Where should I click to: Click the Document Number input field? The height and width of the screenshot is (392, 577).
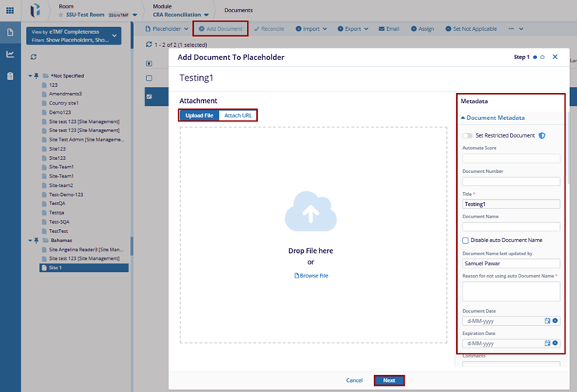pyautogui.click(x=511, y=181)
